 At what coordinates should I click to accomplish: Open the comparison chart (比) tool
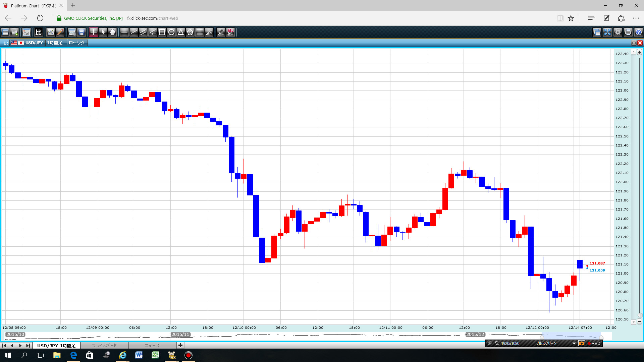coord(39,32)
